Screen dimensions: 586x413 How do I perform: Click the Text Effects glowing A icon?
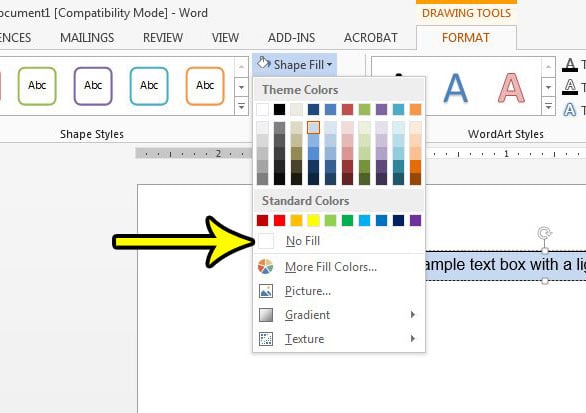(x=570, y=110)
